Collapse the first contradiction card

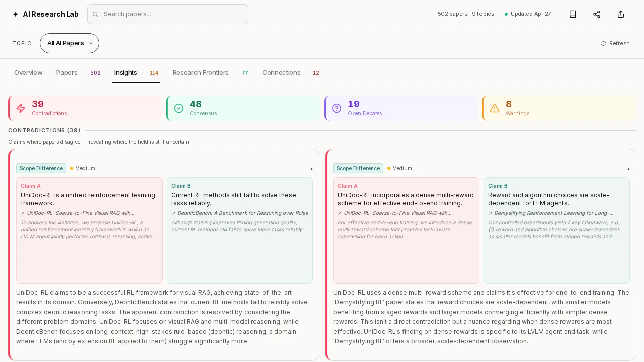pos(311,169)
